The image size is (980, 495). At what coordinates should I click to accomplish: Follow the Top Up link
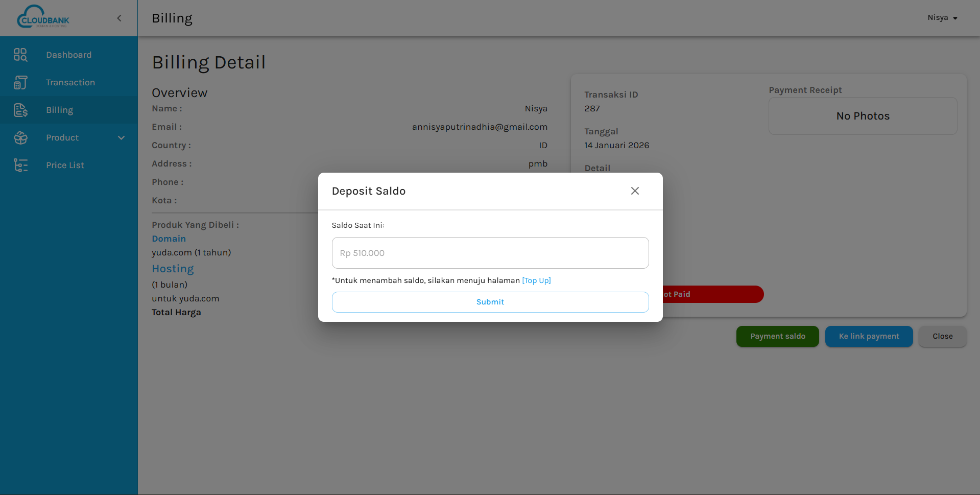tap(536, 280)
